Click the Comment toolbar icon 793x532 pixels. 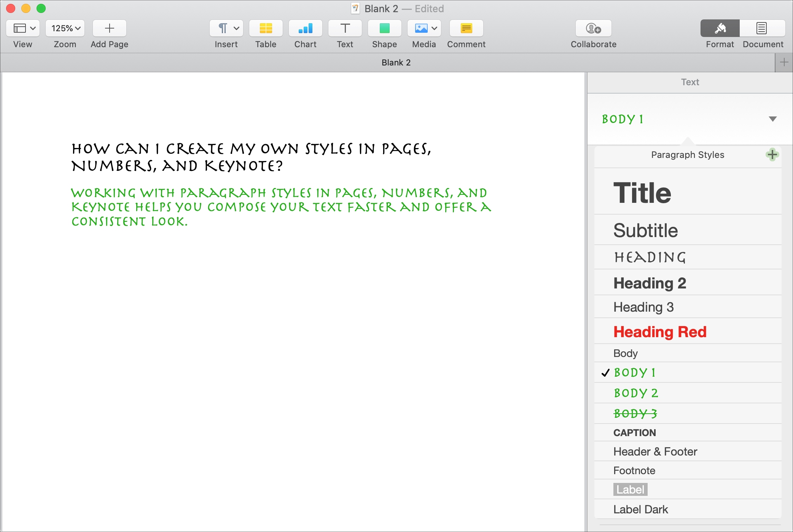click(x=467, y=28)
